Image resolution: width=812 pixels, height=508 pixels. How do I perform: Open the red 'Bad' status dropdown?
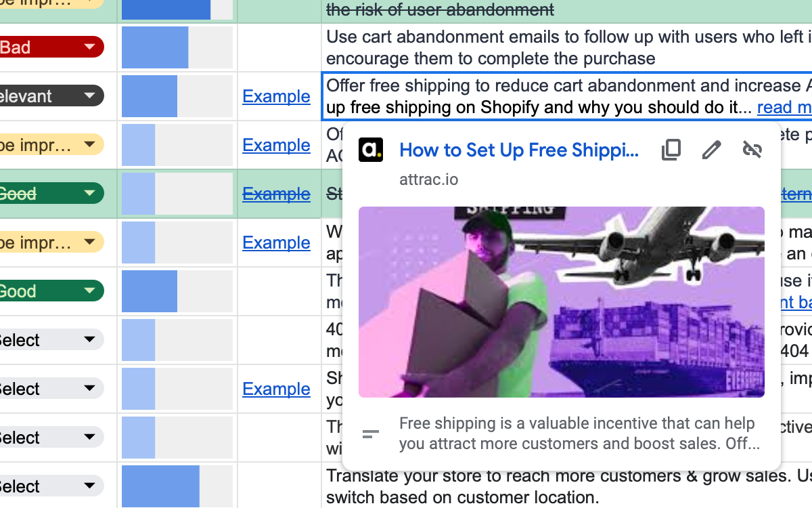[x=89, y=47]
